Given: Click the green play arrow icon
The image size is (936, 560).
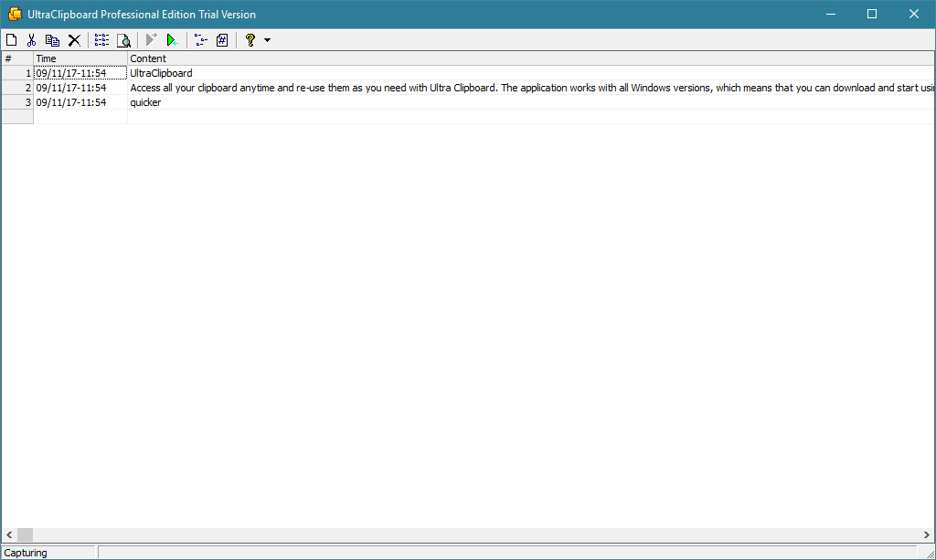Looking at the screenshot, I should tap(172, 40).
